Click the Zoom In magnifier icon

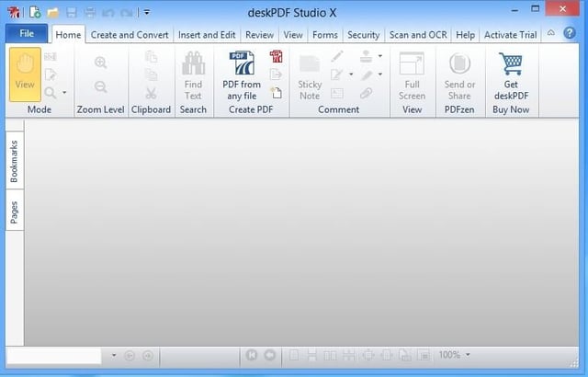tap(100, 63)
